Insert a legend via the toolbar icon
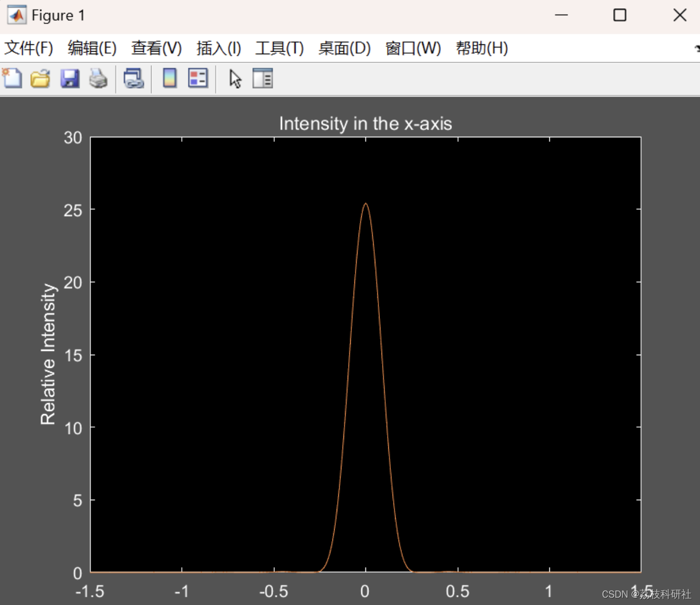Viewport: 700px width, 605px height. coord(198,78)
